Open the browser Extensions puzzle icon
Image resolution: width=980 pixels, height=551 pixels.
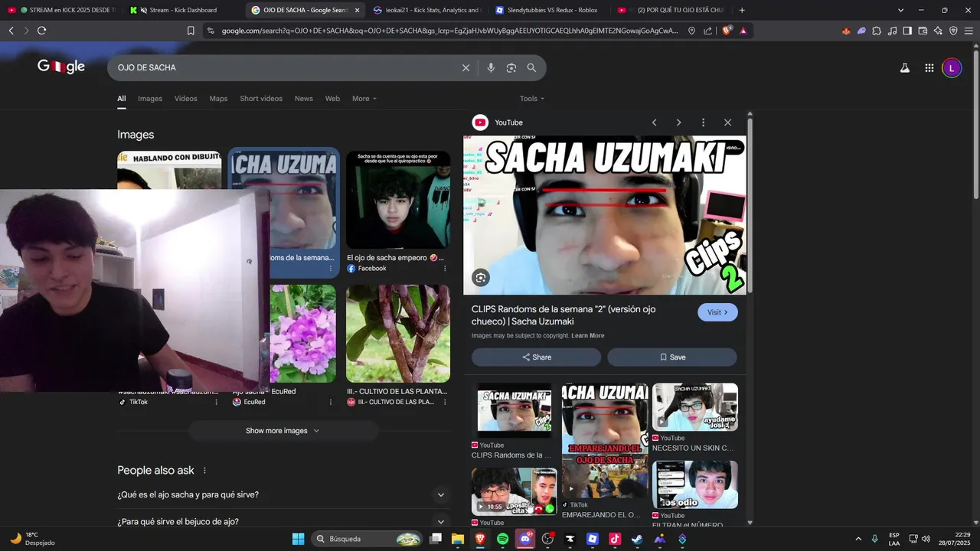pos(877,31)
